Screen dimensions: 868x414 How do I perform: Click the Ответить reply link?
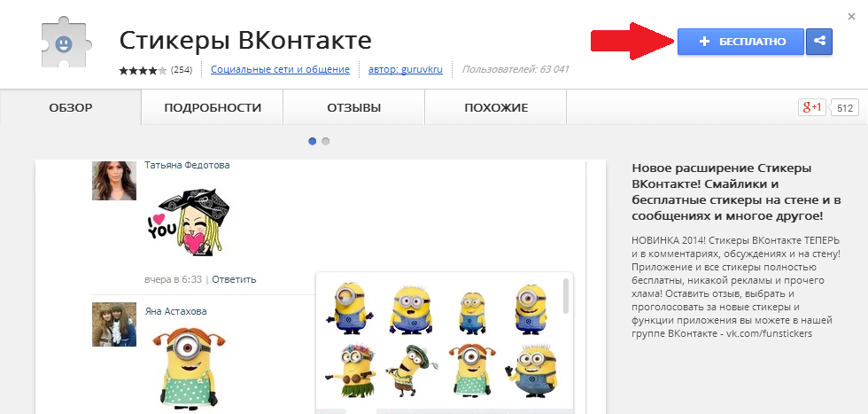[x=234, y=279]
